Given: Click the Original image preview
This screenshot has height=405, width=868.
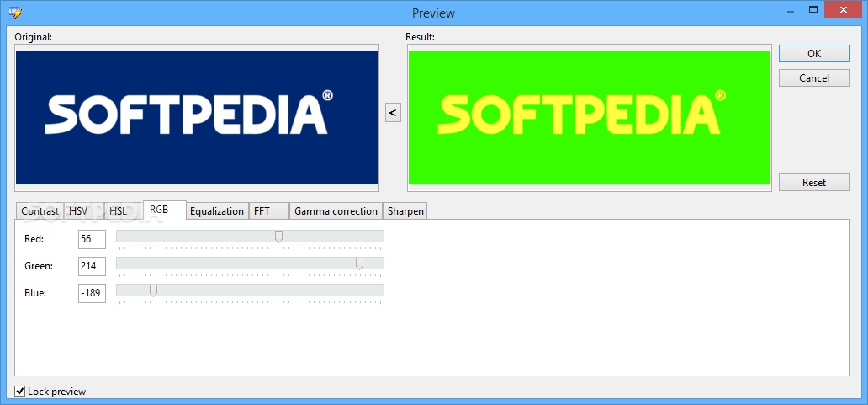Looking at the screenshot, I should (197, 117).
